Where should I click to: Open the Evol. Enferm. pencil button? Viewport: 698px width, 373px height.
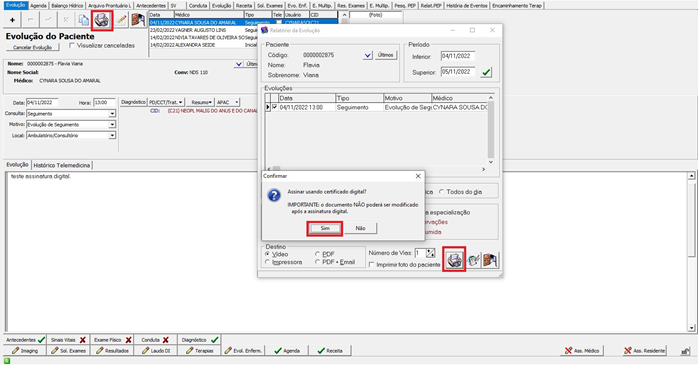pyautogui.click(x=243, y=351)
